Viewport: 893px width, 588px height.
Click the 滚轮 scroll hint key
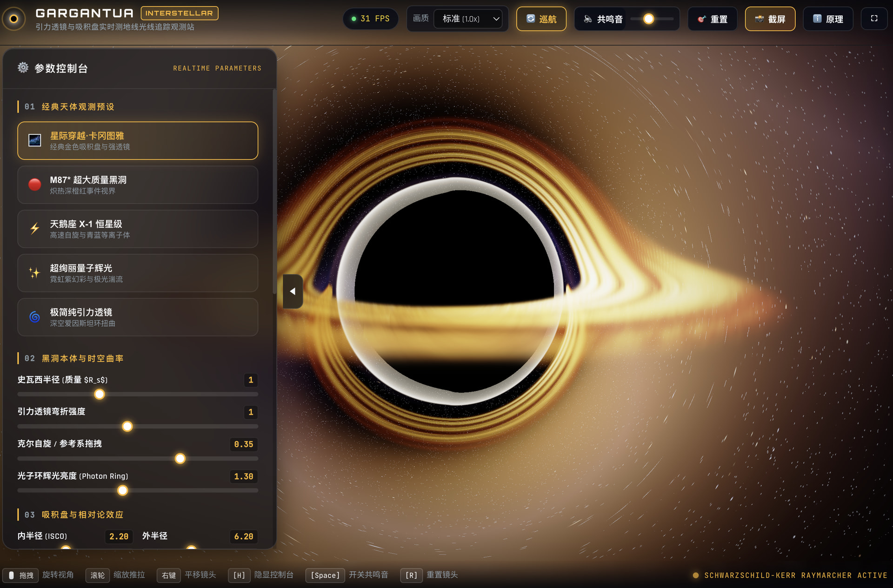(97, 575)
